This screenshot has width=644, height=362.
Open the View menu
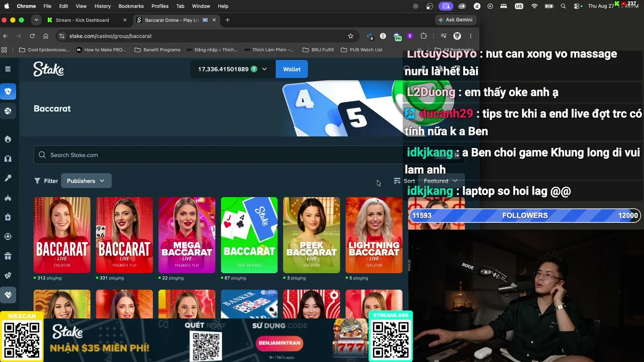pyautogui.click(x=81, y=6)
